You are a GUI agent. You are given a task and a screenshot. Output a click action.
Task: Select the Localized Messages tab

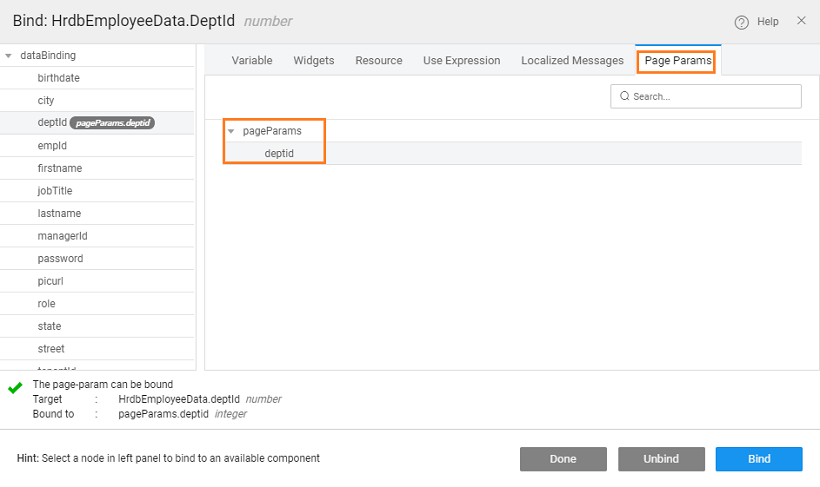click(572, 61)
